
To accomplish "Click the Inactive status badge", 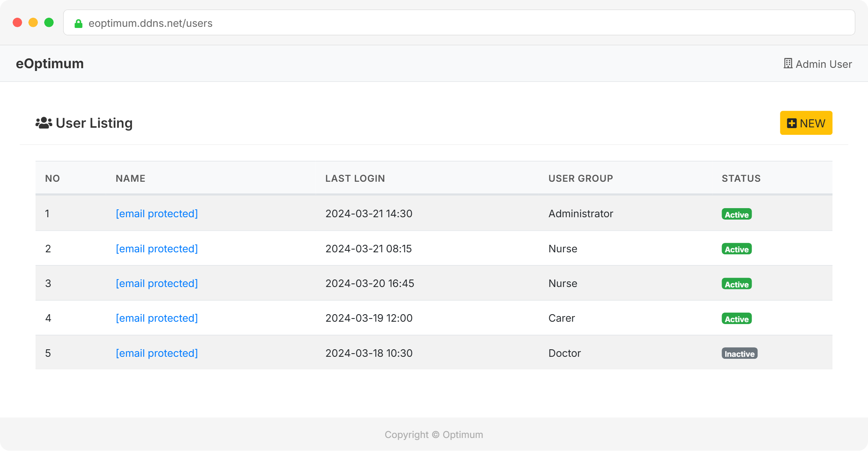I will click(739, 354).
